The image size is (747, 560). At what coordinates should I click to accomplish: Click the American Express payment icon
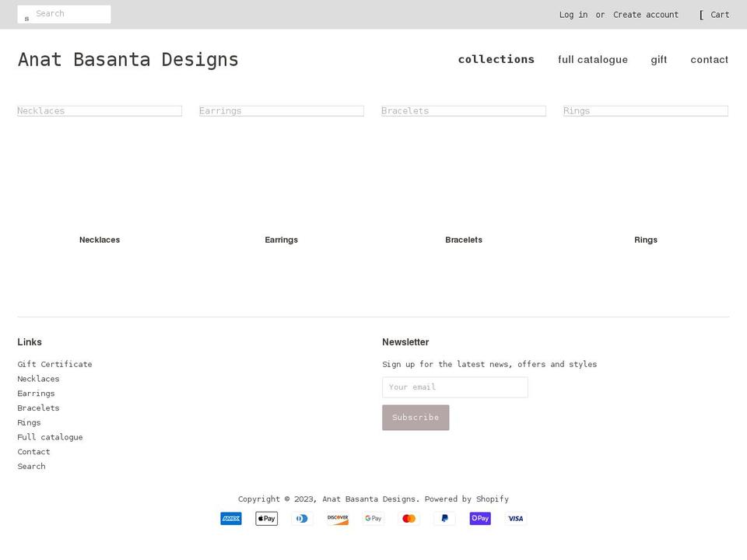point(231,519)
